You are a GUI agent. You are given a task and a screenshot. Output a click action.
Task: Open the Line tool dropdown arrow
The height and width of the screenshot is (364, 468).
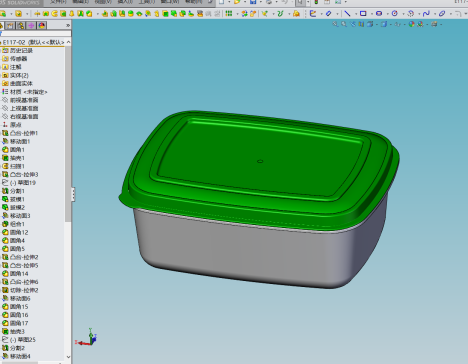point(355,14)
